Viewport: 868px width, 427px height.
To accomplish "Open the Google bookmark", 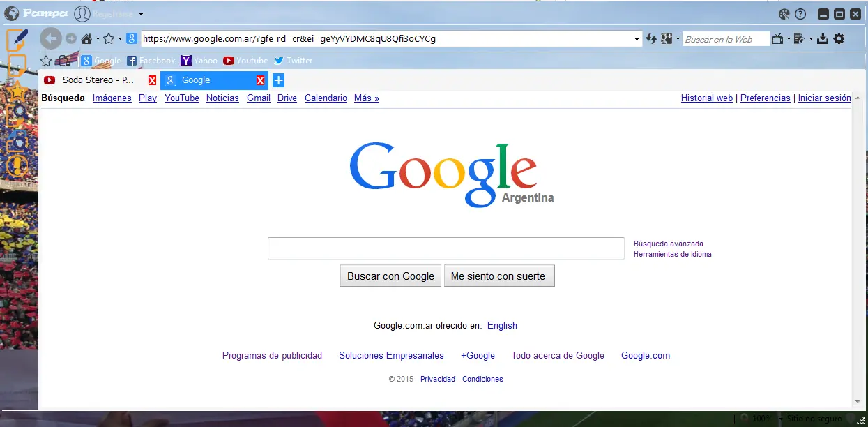I will pyautogui.click(x=101, y=61).
